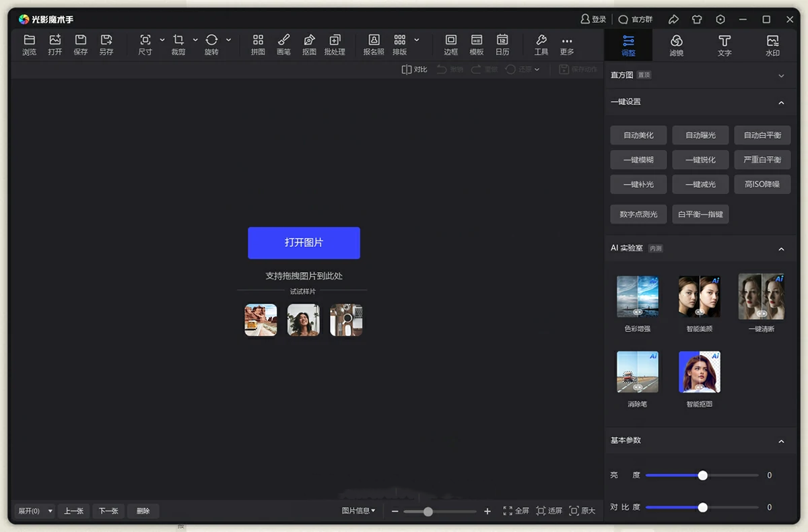
Task: Switch to the 水印 watermark tab
Action: (x=772, y=45)
